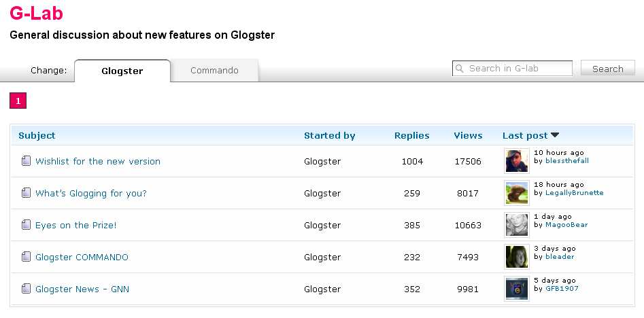Image resolution: width=644 pixels, height=318 pixels.
Task: Click the 385 replies count
Action: click(x=412, y=226)
